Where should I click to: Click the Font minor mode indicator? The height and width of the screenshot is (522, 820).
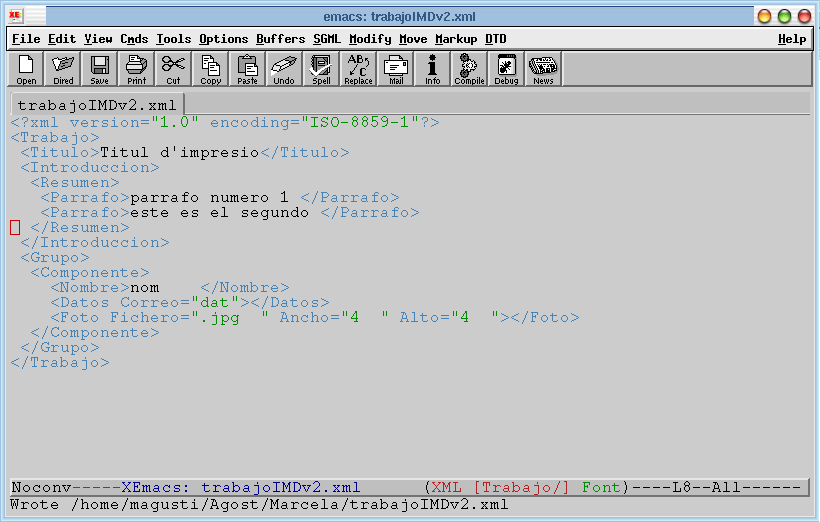click(601, 488)
